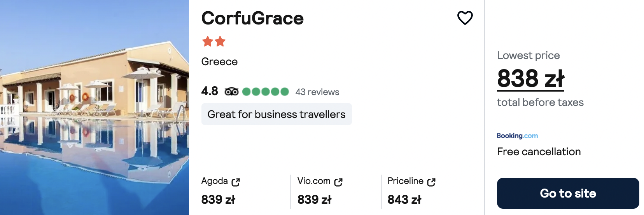Open the CorfuGrace hotel title

click(x=252, y=18)
